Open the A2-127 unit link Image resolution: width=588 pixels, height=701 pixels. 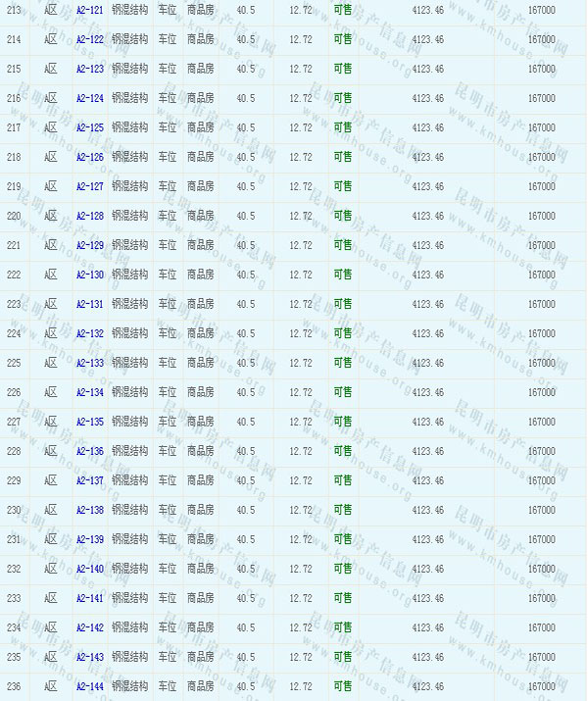point(89,186)
